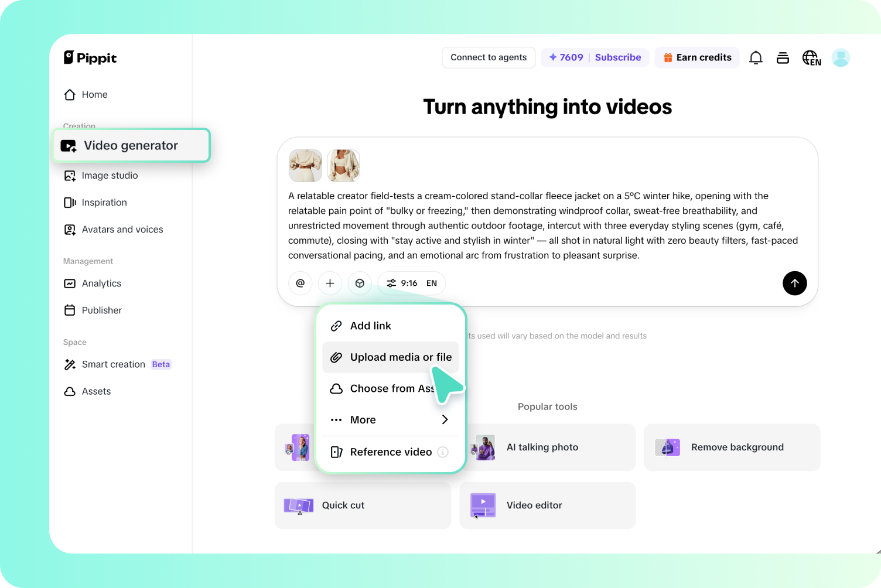
Task: Select Video generator in the sidebar
Action: point(131,145)
